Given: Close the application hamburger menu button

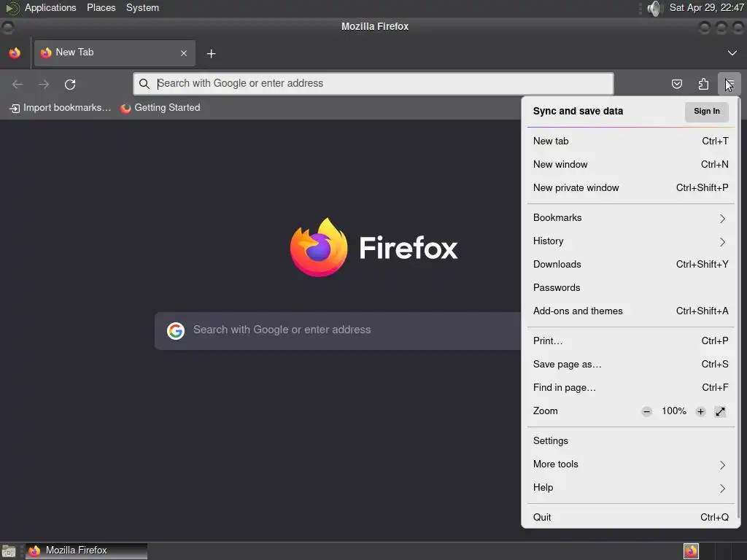Looking at the screenshot, I should click(x=729, y=85).
